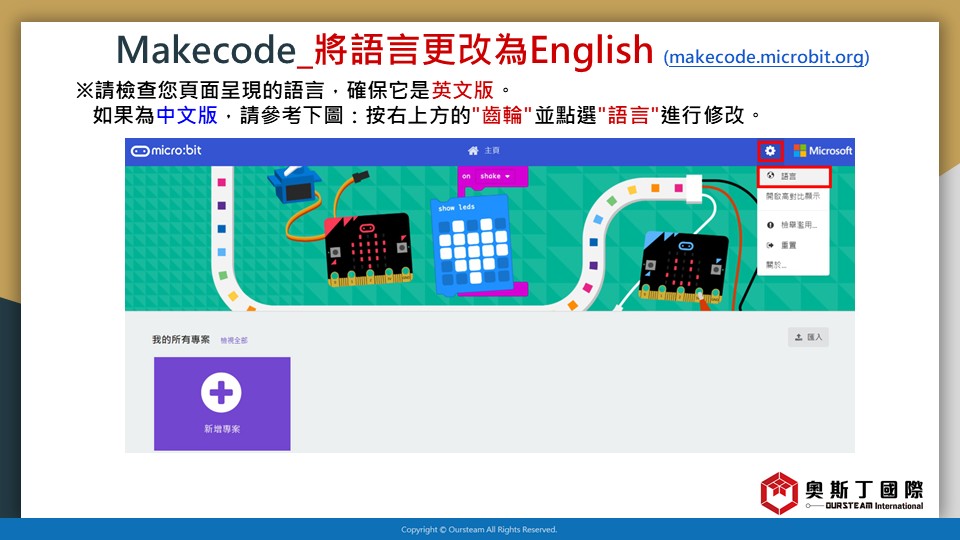Click the 匯入 import button
960x540 pixels.
coord(808,337)
